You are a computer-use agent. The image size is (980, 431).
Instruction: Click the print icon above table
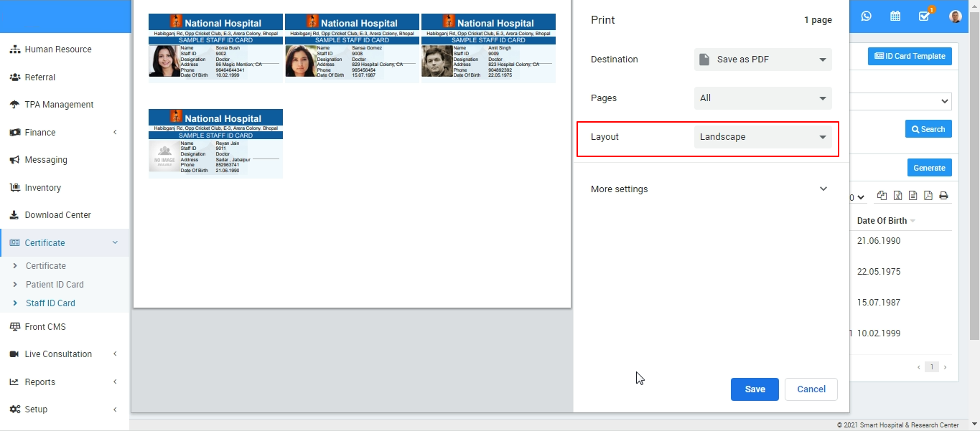[943, 196]
